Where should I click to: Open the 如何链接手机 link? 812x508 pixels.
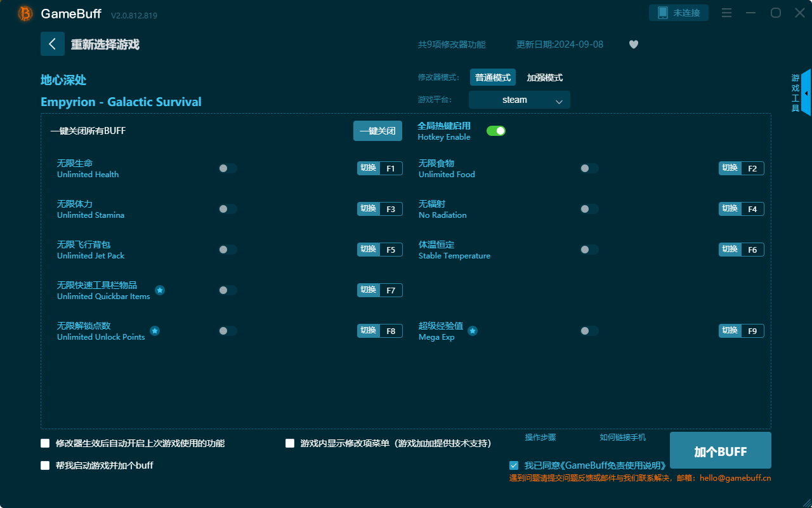622,438
